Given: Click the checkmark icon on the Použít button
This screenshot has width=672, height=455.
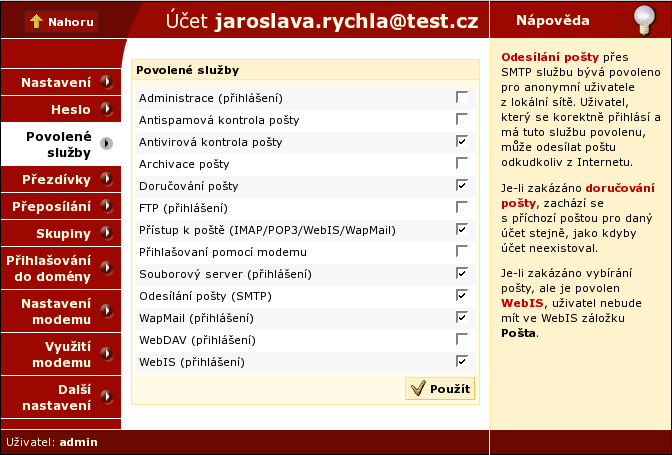Looking at the screenshot, I should coord(418,388).
